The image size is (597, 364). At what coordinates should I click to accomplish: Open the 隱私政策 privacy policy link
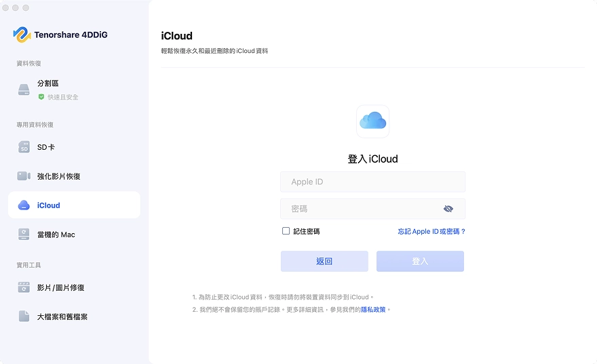pos(373,310)
